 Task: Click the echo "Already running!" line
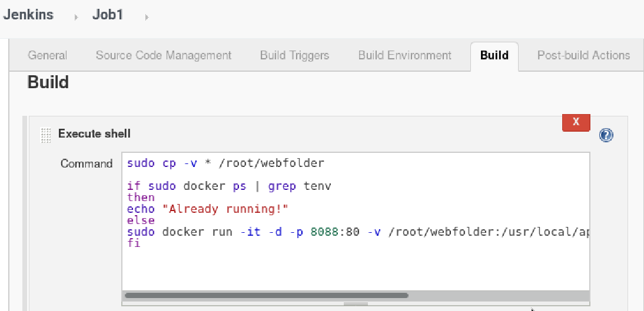[x=207, y=209]
